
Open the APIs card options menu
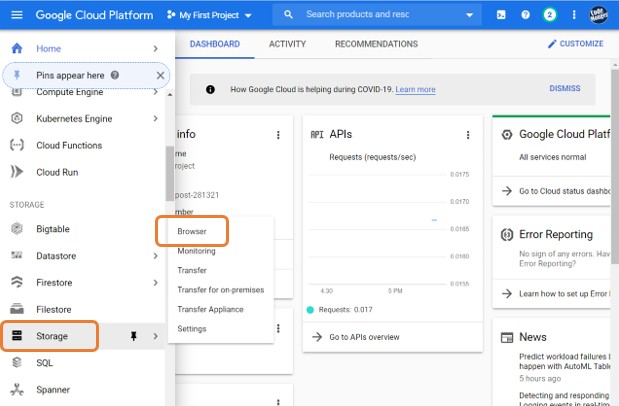tap(468, 135)
